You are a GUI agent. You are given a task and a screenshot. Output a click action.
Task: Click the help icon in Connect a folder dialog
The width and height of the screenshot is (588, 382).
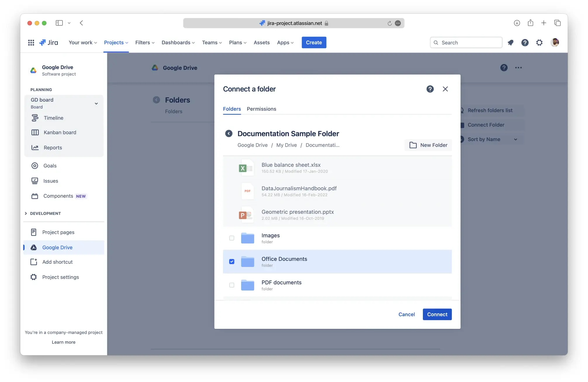(x=430, y=89)
